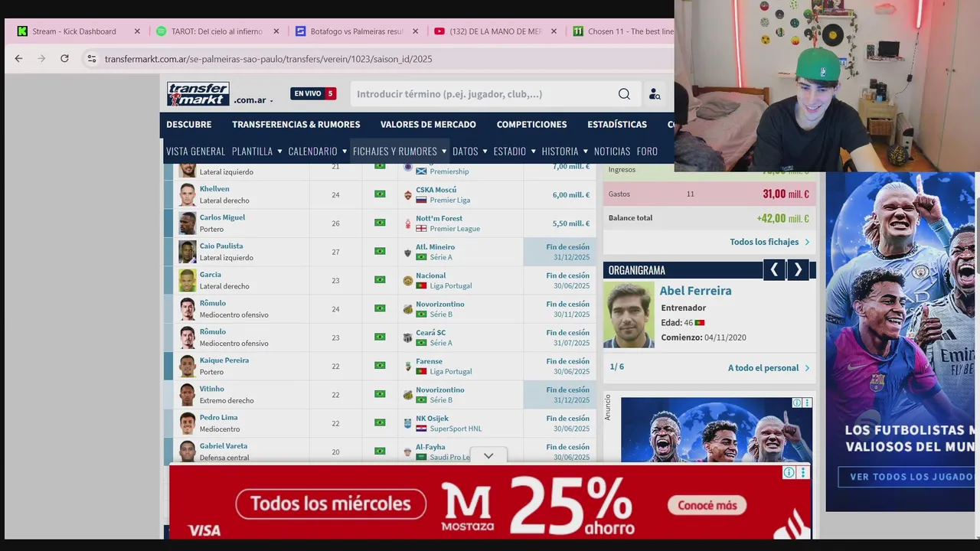Click VER TODOS LOS JUGADORES button
Screen dimensions: 980x551
pos(907,477)
